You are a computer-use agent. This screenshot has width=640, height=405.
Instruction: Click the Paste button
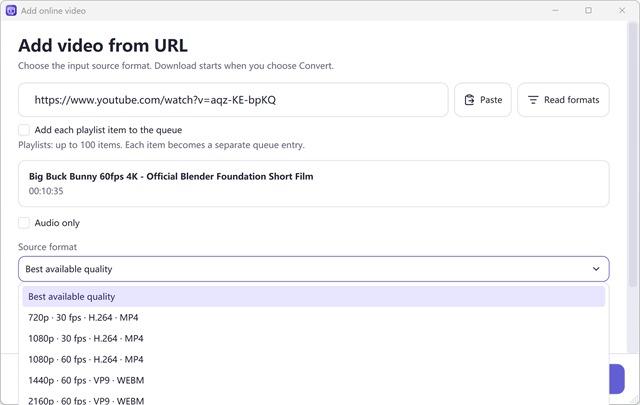(482, 100)
